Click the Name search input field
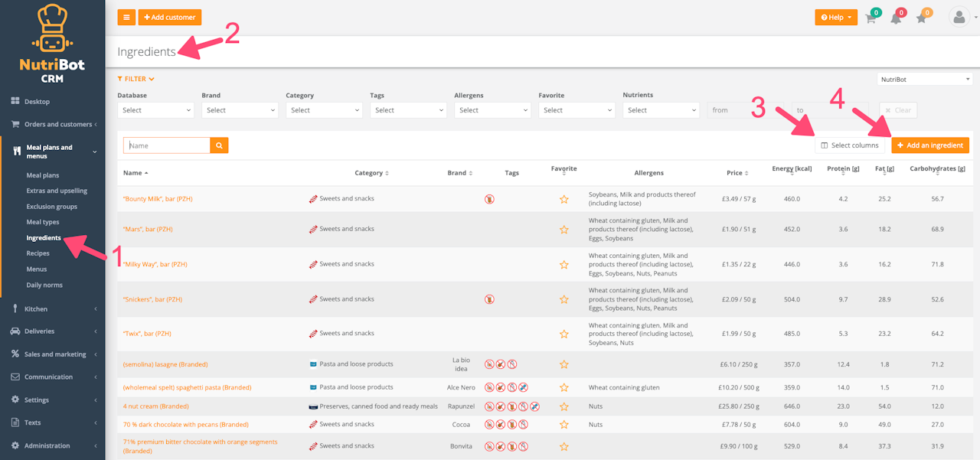Screen dimensions: 980x460 click(167, 145)
